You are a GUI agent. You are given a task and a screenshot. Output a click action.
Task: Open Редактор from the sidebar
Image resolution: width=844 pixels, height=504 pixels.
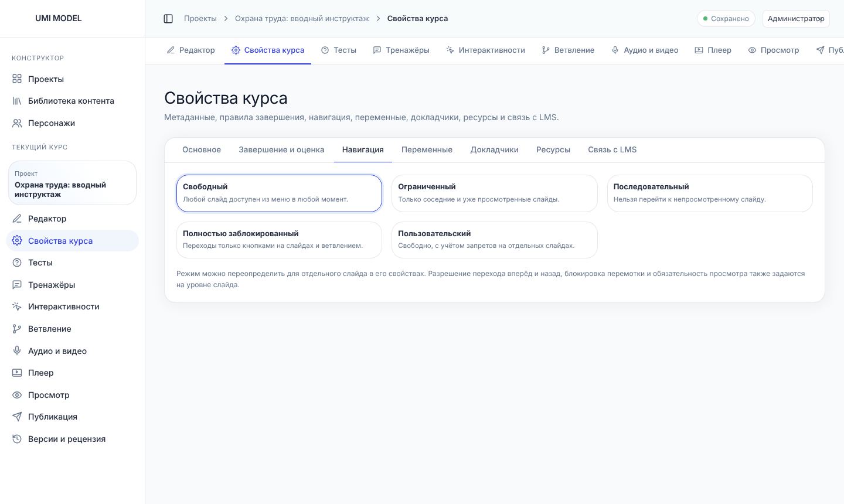(72, 219)
